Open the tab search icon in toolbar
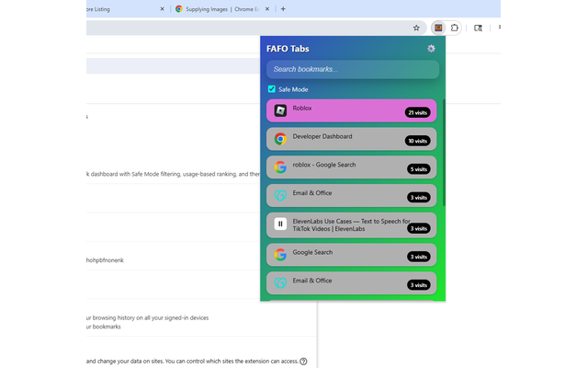The height and width of the screenshot is (368, 588). (478, 28)
